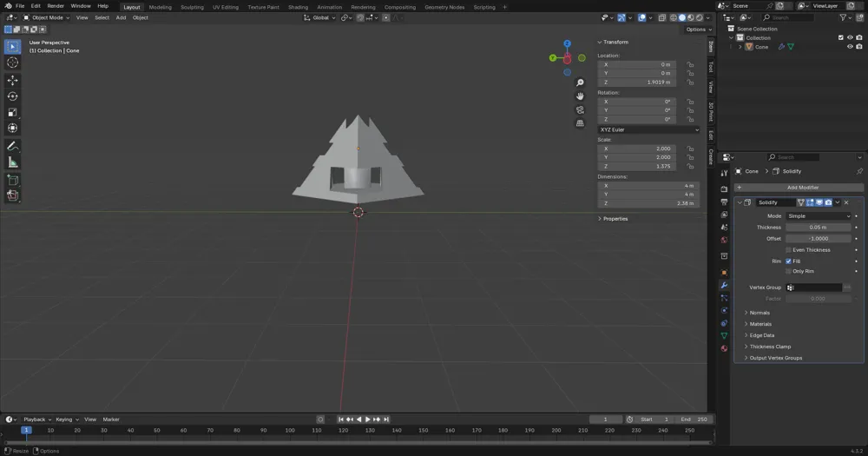Select the Annotate tool
868x456 pixels.
12,146
